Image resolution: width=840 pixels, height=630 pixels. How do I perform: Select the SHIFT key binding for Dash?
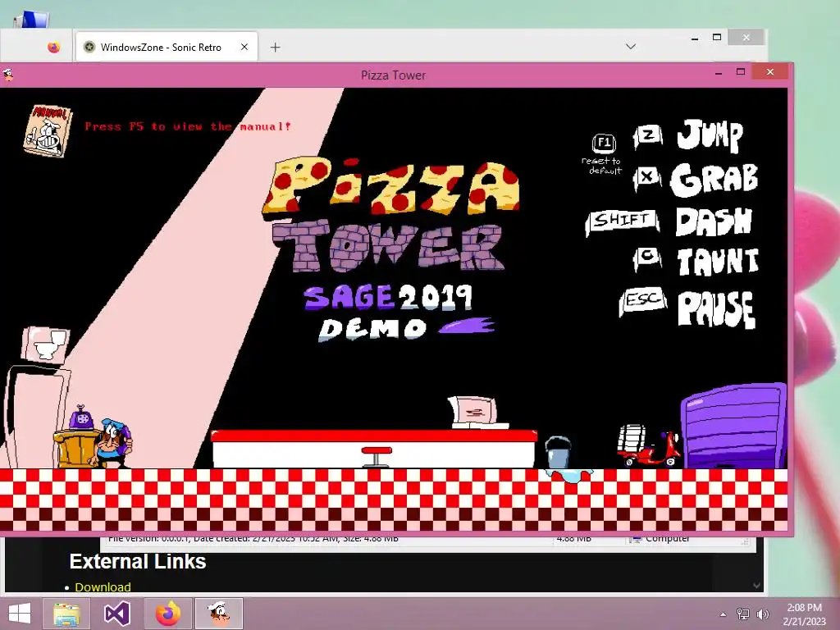tap(622, 221)
